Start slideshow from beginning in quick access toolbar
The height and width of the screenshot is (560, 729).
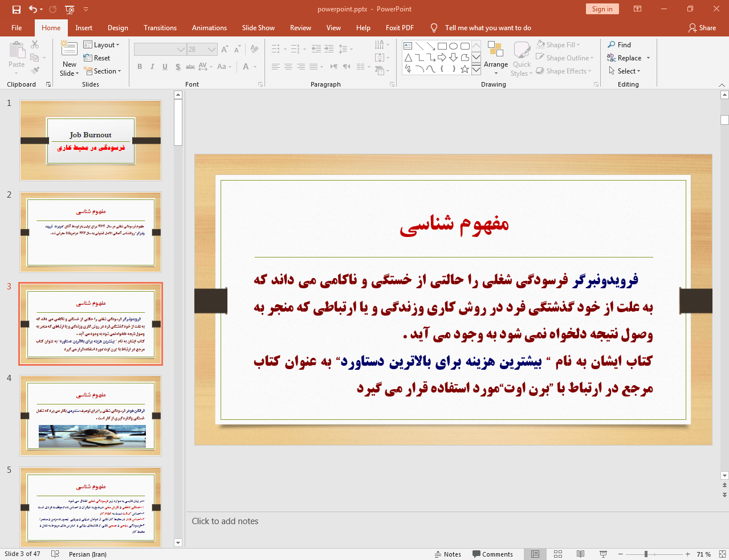(70, 9)
